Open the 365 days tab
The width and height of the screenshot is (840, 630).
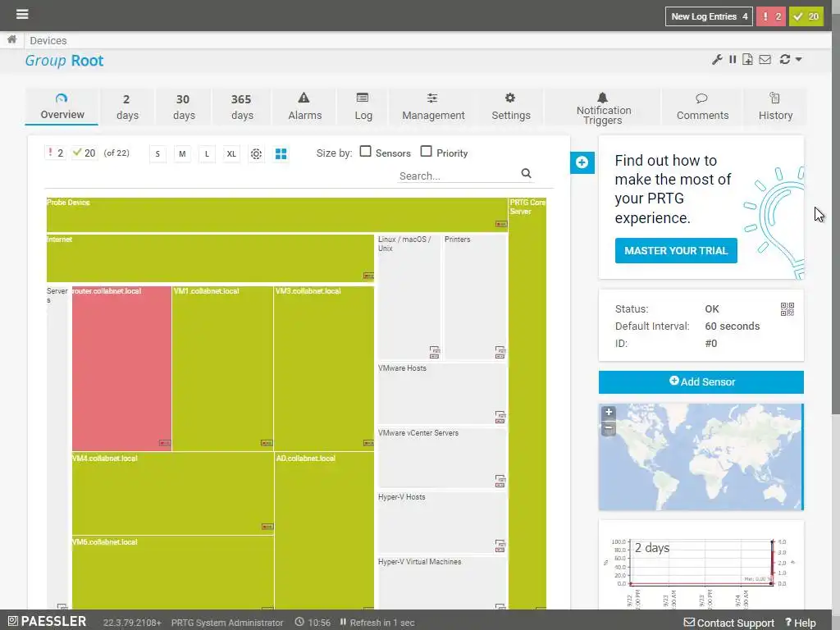[x=242, y=107]
